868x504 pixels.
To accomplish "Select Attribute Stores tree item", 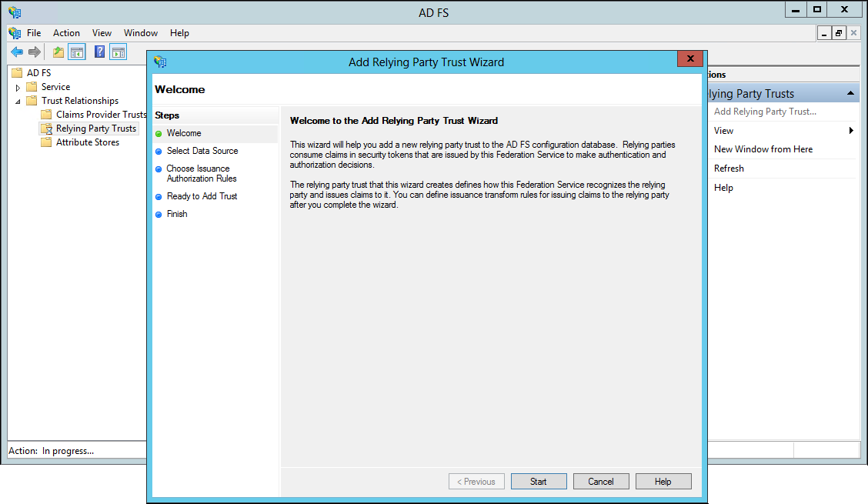I will pyautogui.click(x=88, y=142).
